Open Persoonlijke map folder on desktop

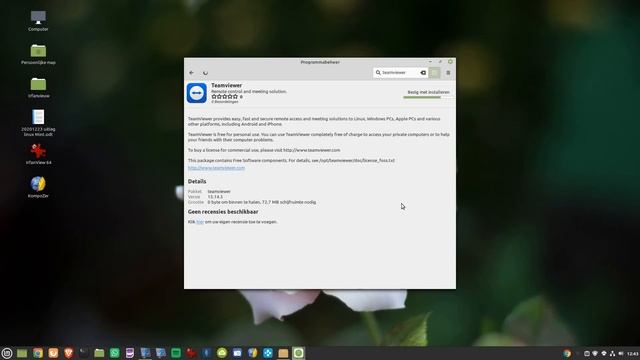click(38, 54)
